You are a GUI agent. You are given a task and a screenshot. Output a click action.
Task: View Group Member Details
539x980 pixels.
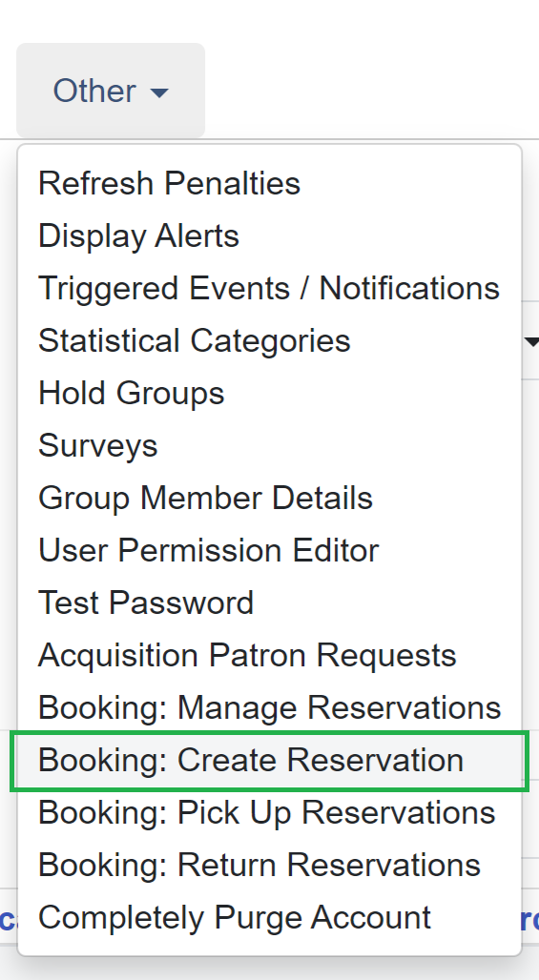[269, 499]
